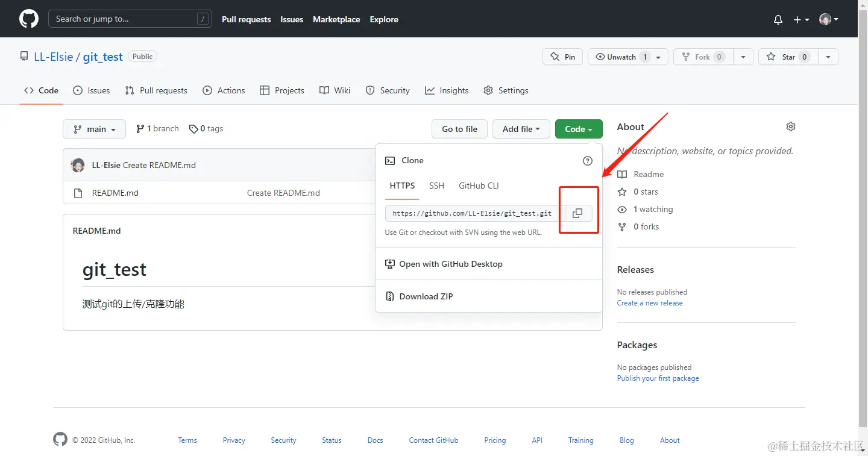Click the clone help question icon
868x456 pixels.
click(x=588, y=161)
